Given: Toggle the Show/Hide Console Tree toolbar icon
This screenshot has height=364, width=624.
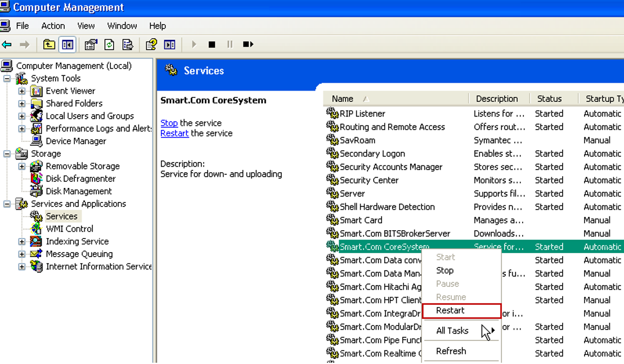Looking at the screenshot, I should [x=68, y=44].
